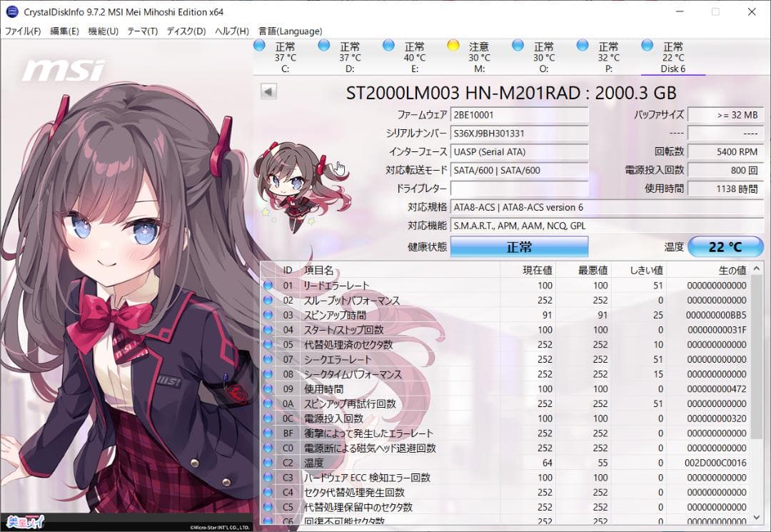Select Disk 6 status orb

[x=647, y=46]
